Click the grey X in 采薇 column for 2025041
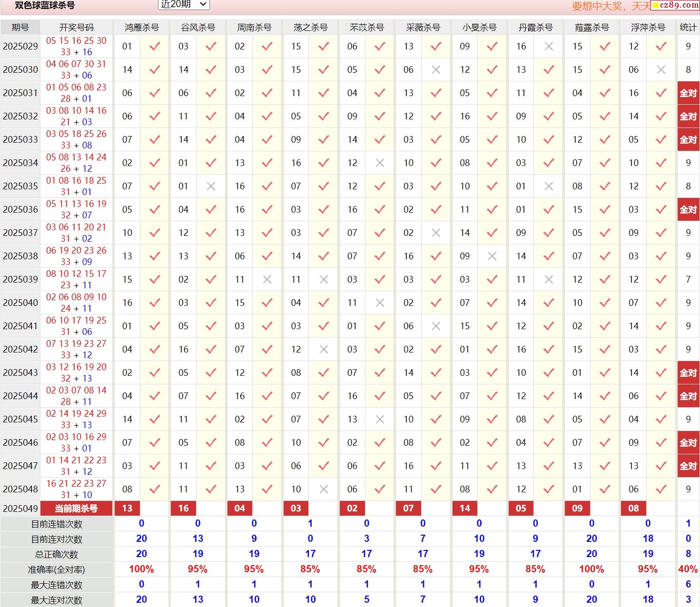 click(436, 326)
